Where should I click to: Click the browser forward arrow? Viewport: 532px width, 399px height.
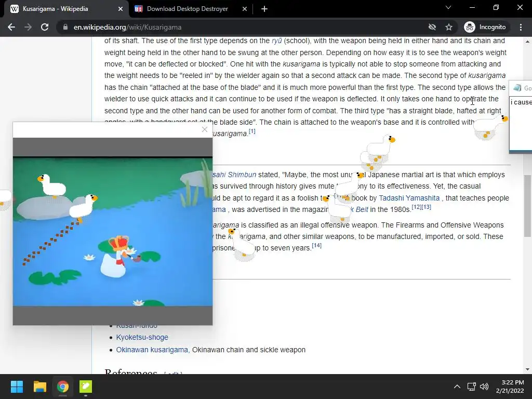point(28,27)
